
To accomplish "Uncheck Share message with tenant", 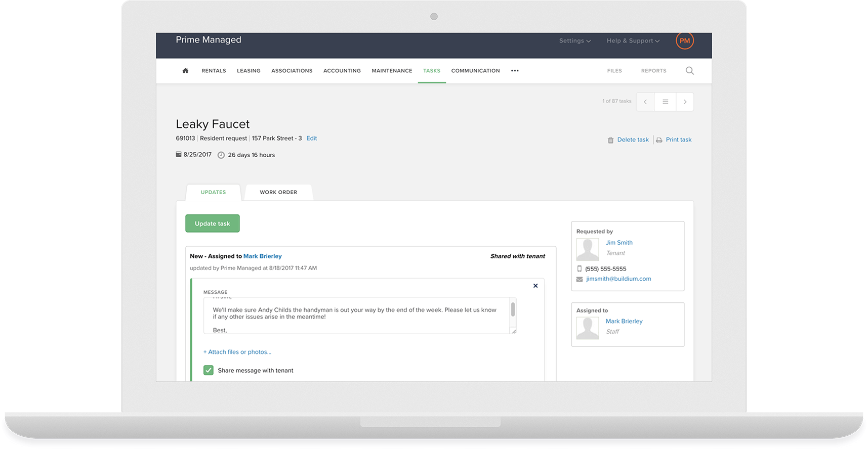I will [x=209, y=370].
